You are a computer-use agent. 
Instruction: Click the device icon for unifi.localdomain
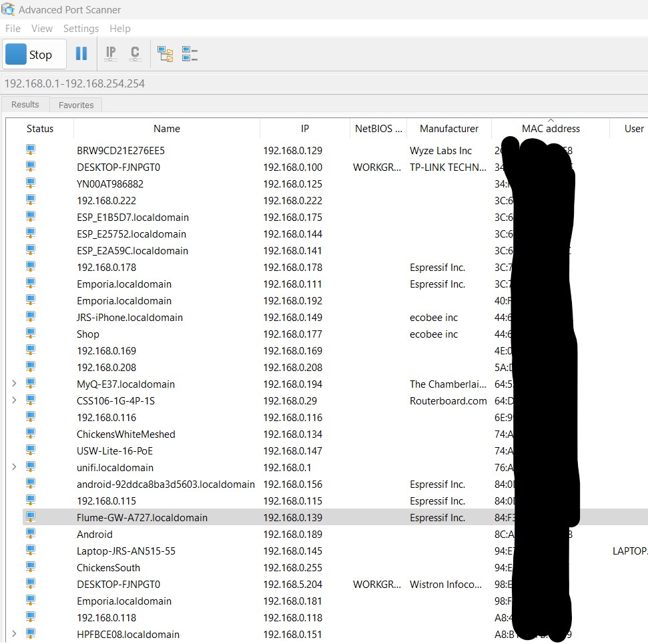click(x=31, y=466)
